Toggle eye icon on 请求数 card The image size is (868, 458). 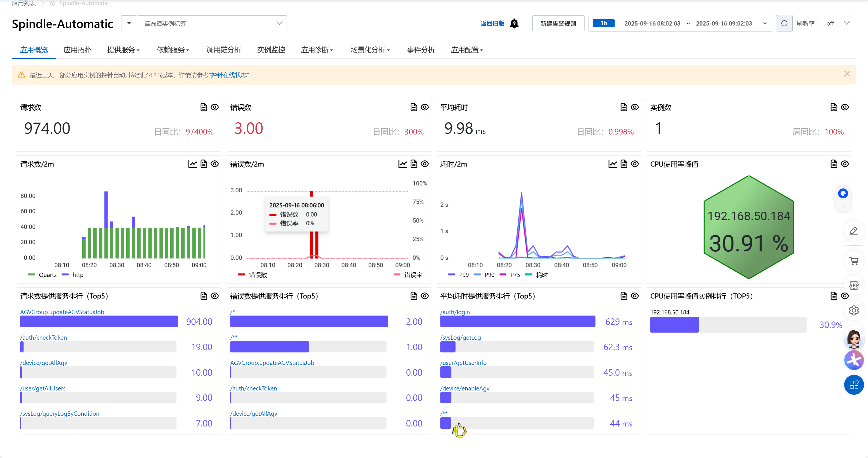[215, 107]
